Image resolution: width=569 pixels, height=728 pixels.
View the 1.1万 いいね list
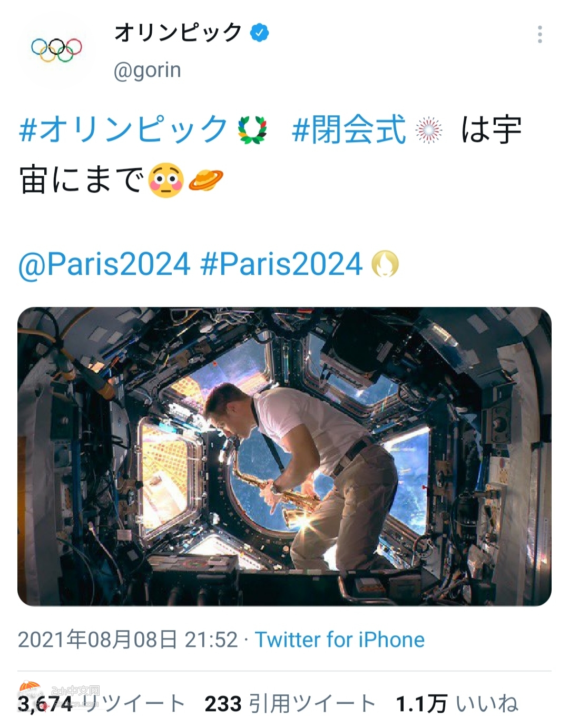457,703
